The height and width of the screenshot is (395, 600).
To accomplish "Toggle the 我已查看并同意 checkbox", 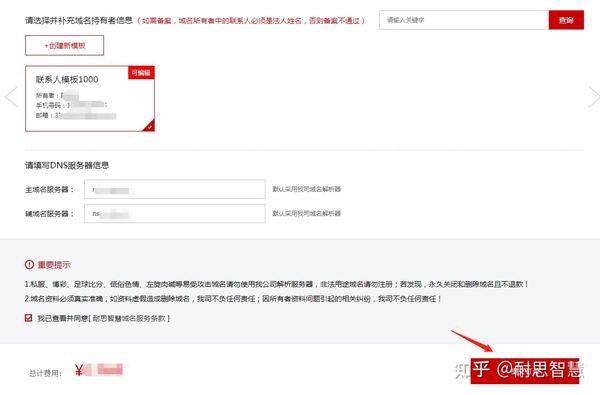I will (28, 318).
